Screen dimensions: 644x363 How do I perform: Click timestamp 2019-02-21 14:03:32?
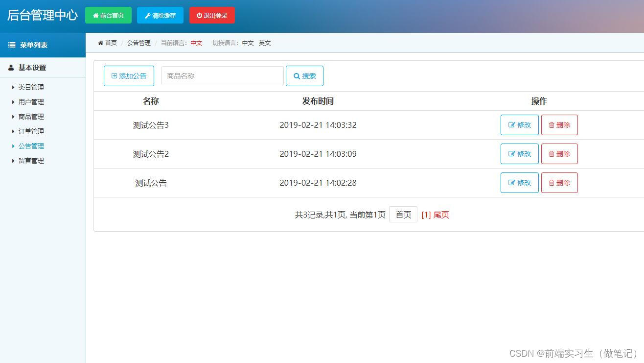pyautogui.click(x=318, y=125)
